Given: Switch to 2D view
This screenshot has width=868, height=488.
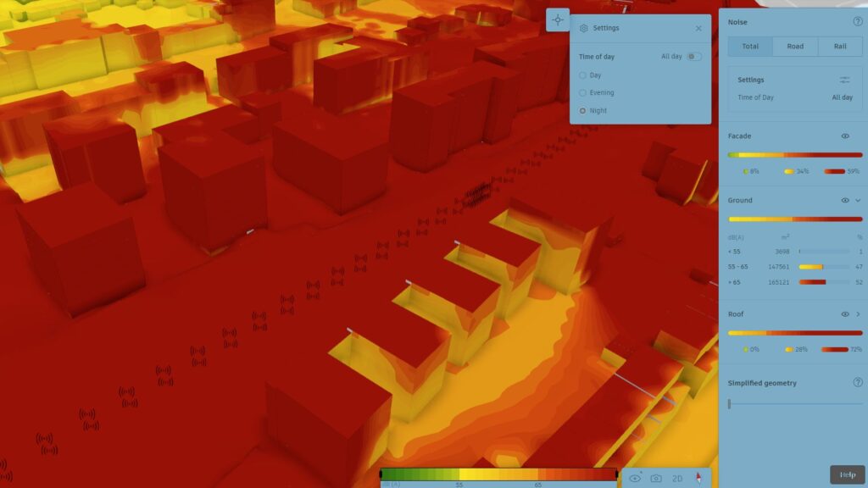Looking at the screenshot, I should (x=677, y=479).
